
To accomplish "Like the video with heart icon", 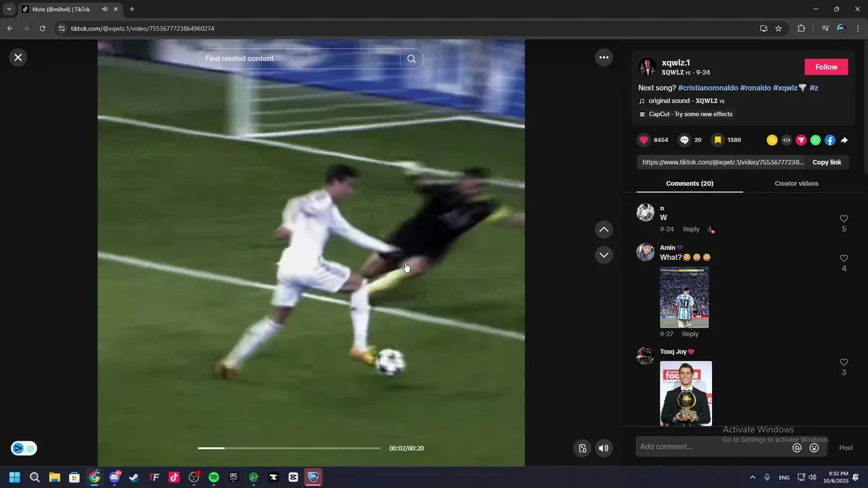I will pos(644,140).
